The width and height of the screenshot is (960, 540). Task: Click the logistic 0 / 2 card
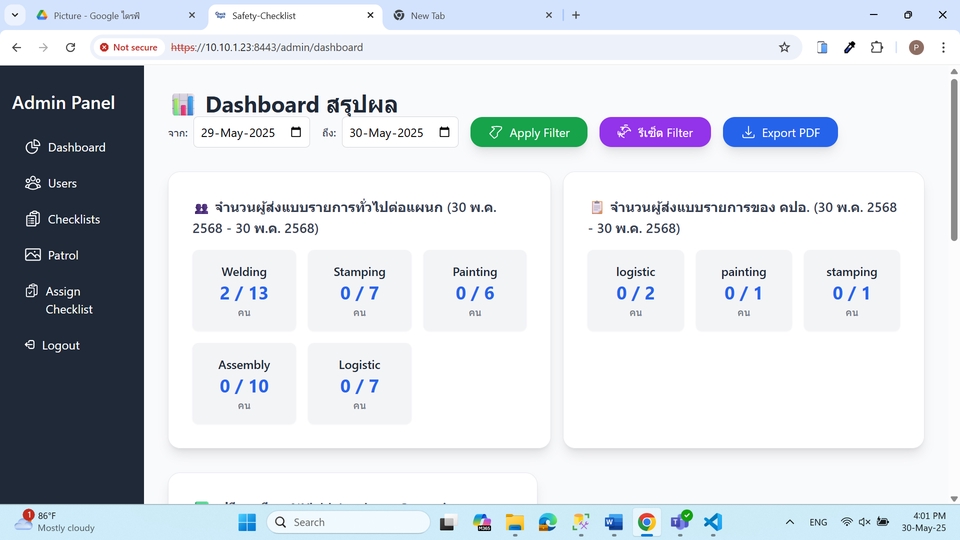pos(636,291)
